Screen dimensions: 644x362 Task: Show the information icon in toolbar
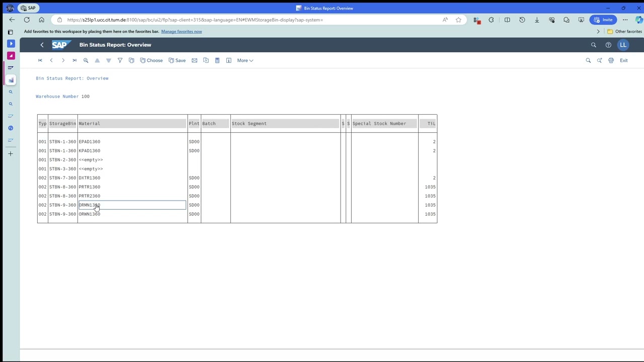[x=228, y=60]
